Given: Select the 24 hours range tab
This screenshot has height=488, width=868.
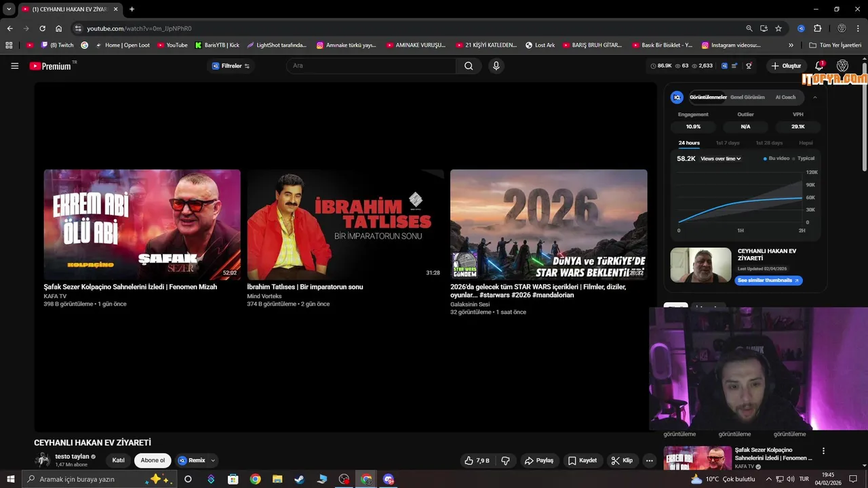Looking at the screenshot, I should pos(689,143).
